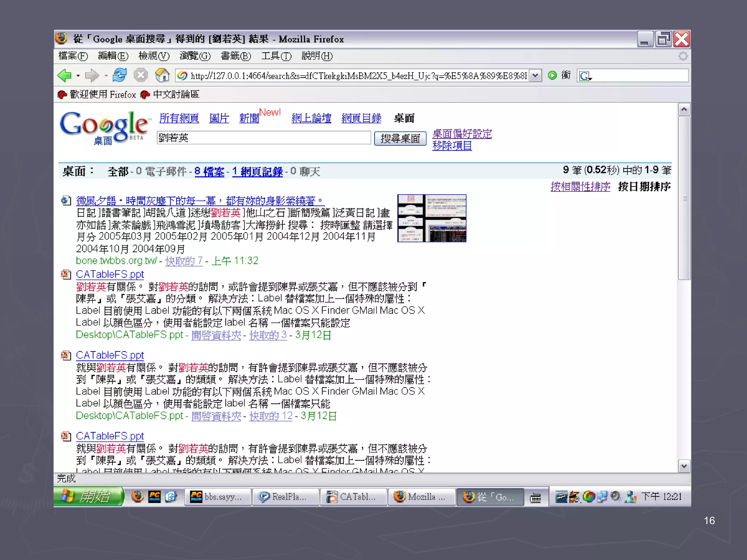
Task: Open the Back button history dropdown arrow
Action: point(78,76)
